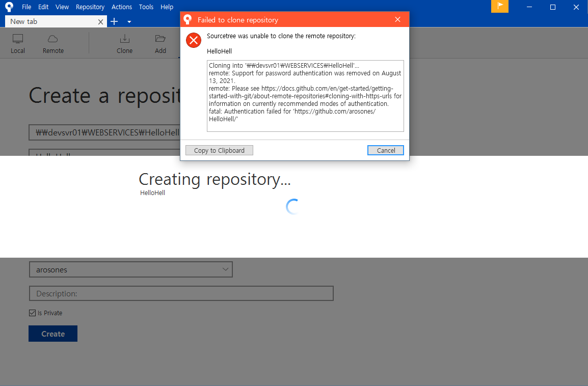Maximize the Sourcetree window
Image resolution: width=588 pixels, height=386 pixels.
(553, 7)
